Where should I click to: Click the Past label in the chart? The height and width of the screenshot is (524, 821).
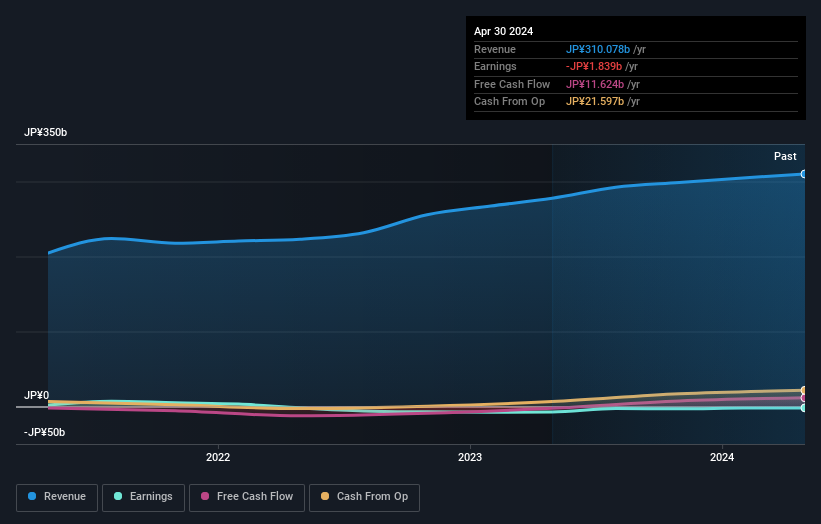[785, 156]
